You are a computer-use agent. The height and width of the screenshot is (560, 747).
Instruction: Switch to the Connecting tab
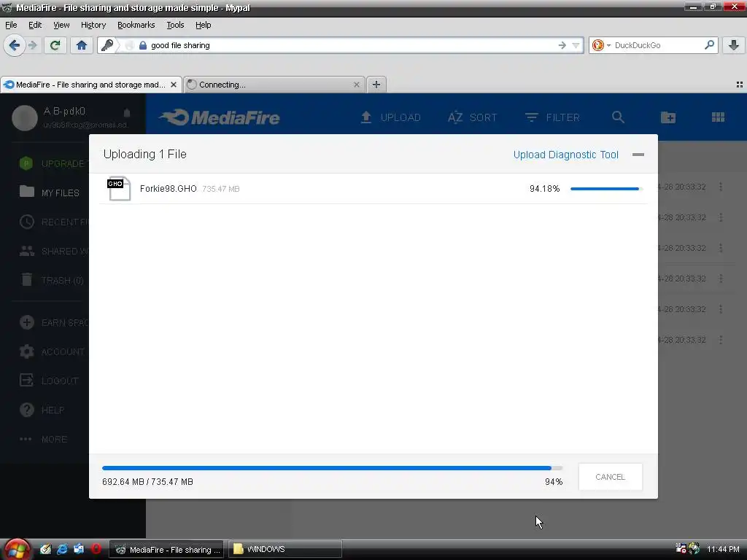click(274, 85)
